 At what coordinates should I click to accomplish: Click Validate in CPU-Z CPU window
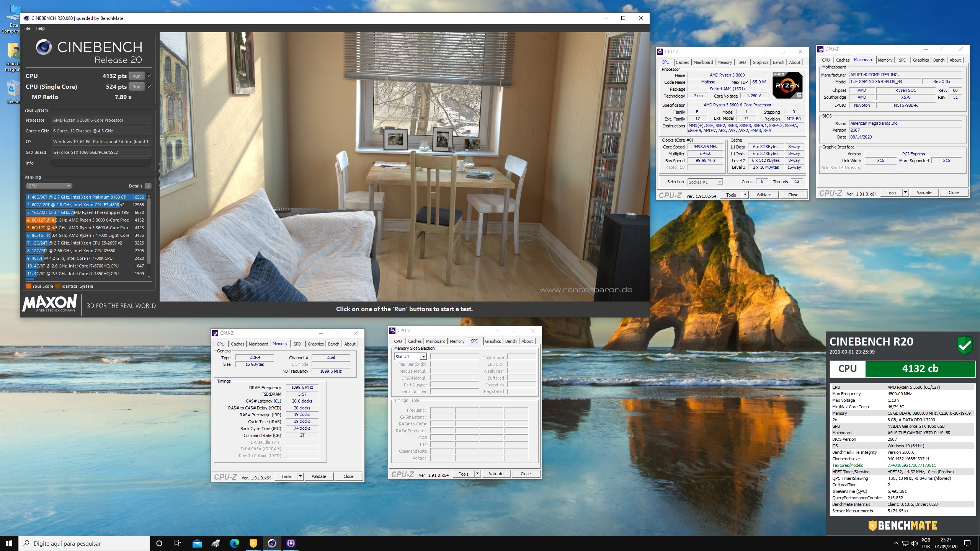click(x=764, y=195)
